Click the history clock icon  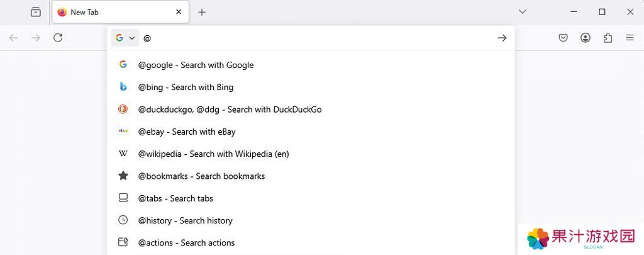pos(123,220)
